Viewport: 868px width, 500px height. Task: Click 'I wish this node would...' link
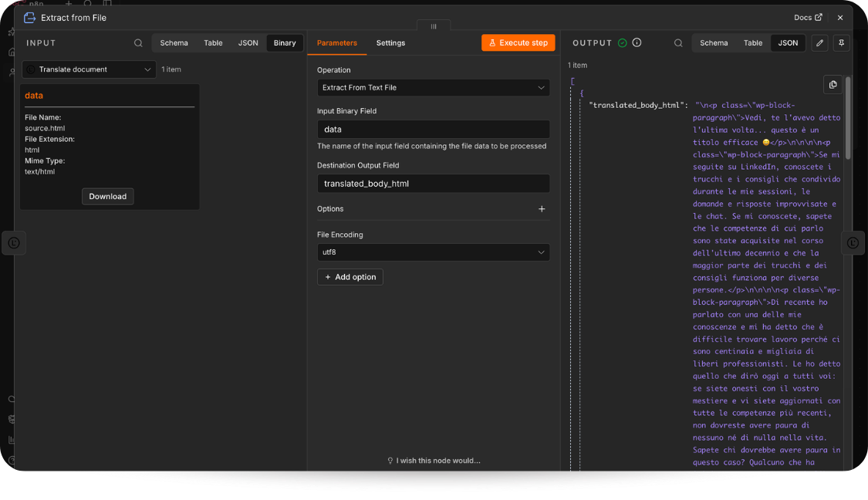click(434, 461)
